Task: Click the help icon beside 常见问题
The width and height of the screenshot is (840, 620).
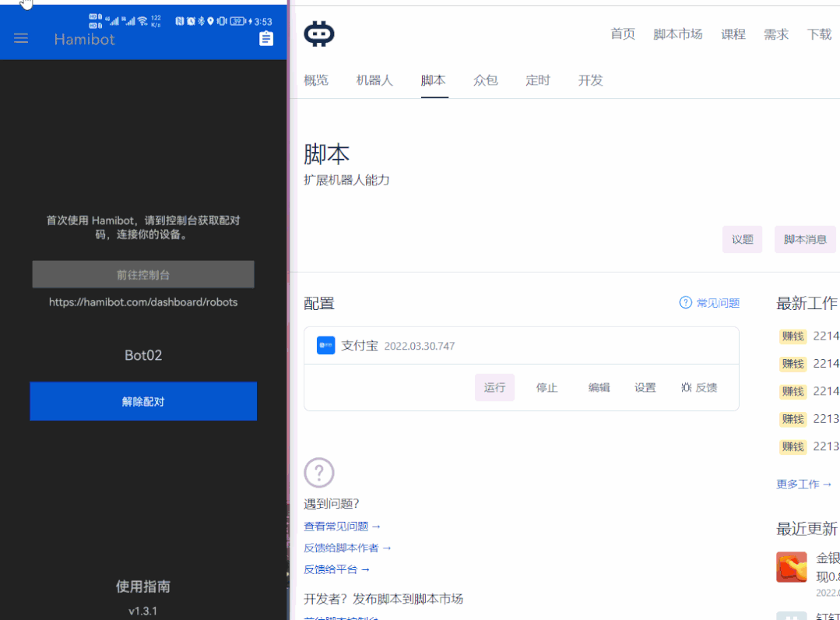Action: [685, 303]
